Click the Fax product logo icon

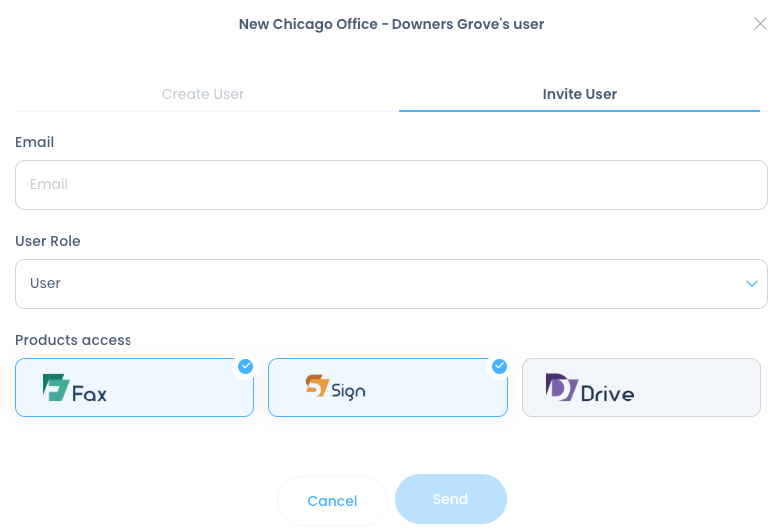(x=56, y=388)
